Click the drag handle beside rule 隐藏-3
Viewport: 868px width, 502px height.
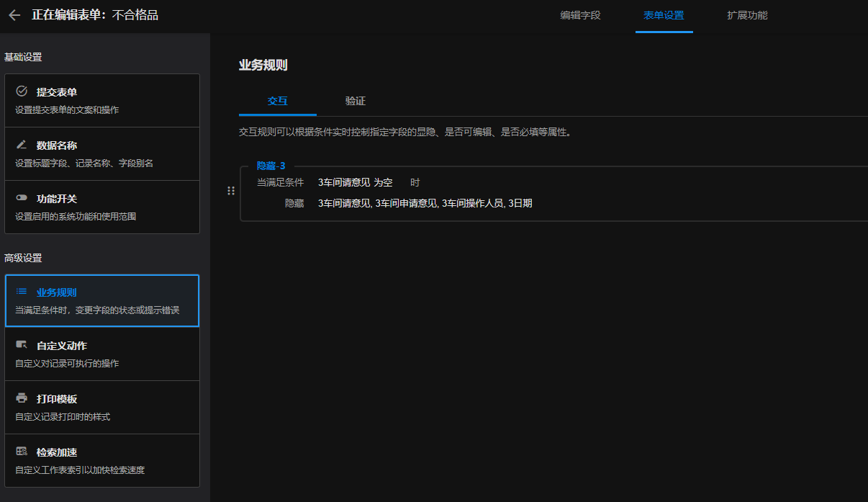pos(231,191)
